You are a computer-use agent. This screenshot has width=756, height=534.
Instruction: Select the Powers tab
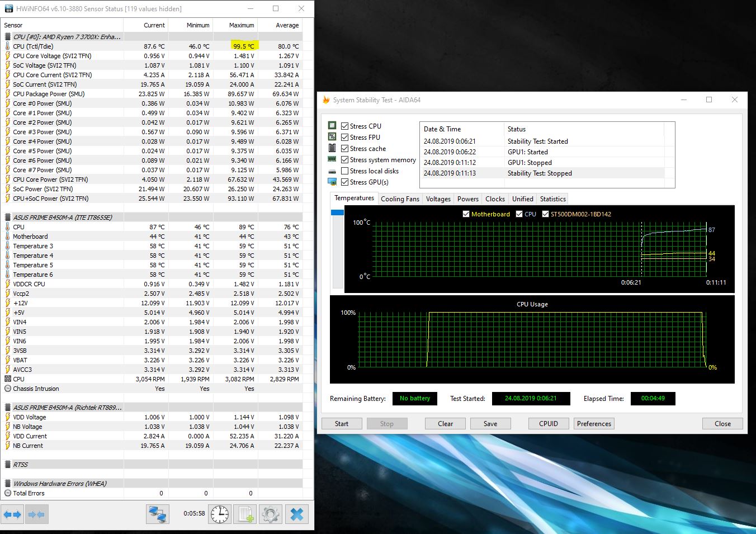(x=468, y=199)
